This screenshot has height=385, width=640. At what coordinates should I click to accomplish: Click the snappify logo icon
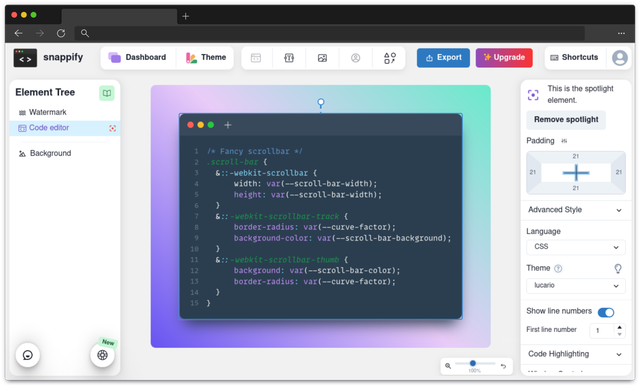click(x=25, y=58)
